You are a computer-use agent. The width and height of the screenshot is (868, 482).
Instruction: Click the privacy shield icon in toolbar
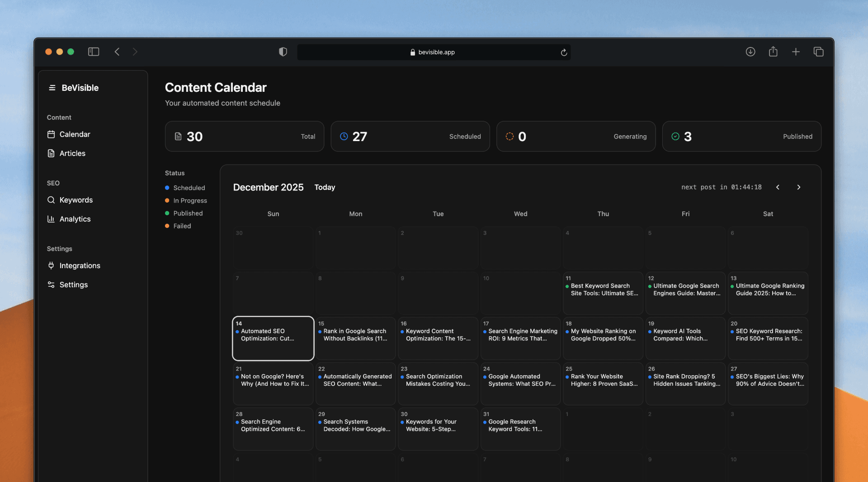(x=283, y=52)
